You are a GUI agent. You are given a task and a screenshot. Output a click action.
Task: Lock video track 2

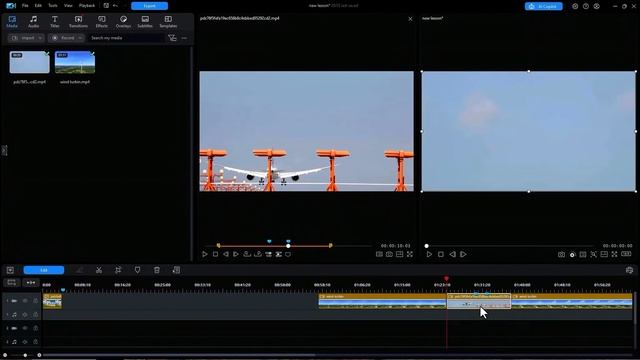[36, 328]
